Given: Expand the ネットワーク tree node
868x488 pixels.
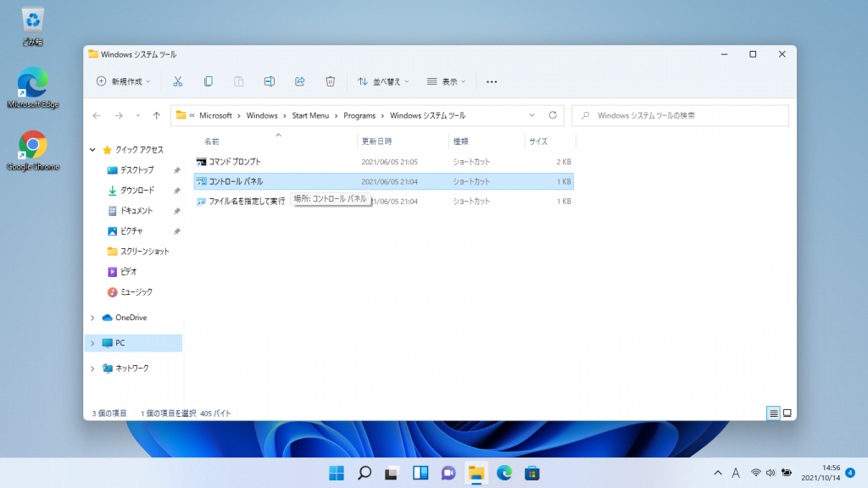Looking at the screenshot, I should (92, 369).
